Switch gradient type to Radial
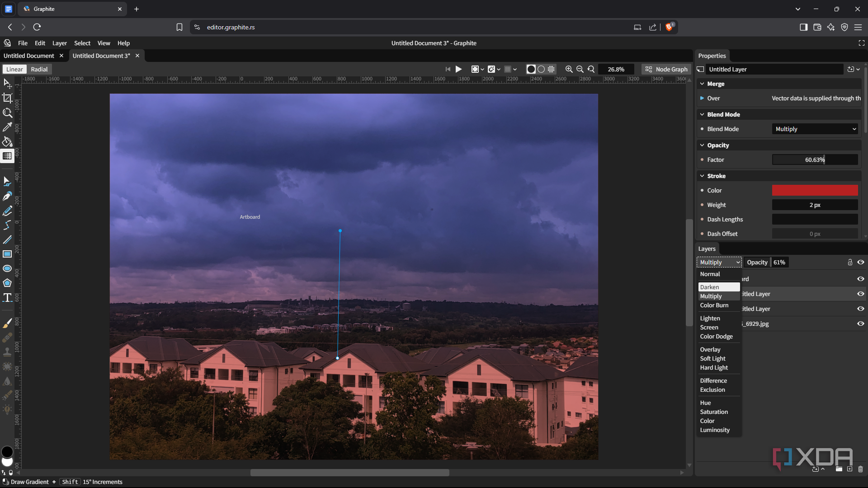868x488 pixels. click(39, 69)
